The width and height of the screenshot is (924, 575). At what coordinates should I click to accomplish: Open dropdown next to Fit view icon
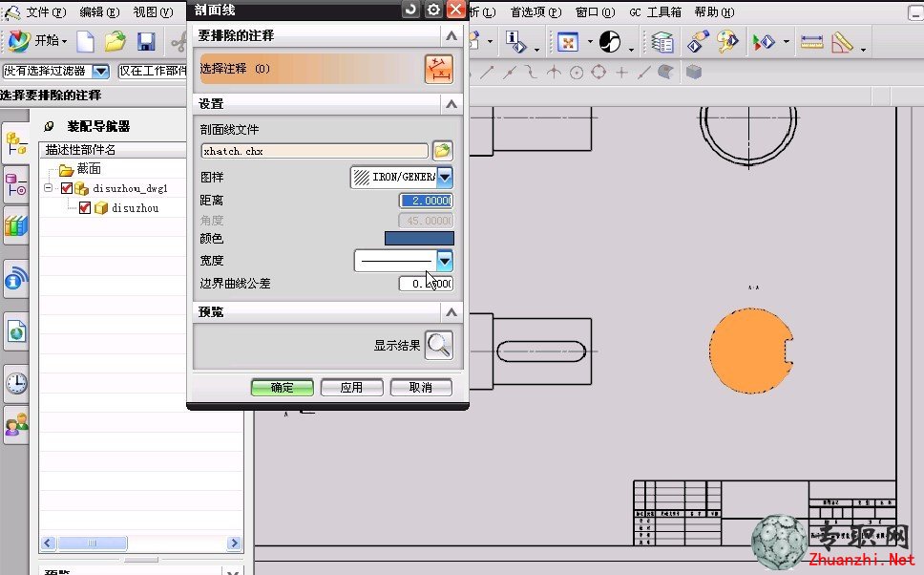coord(589,42)
